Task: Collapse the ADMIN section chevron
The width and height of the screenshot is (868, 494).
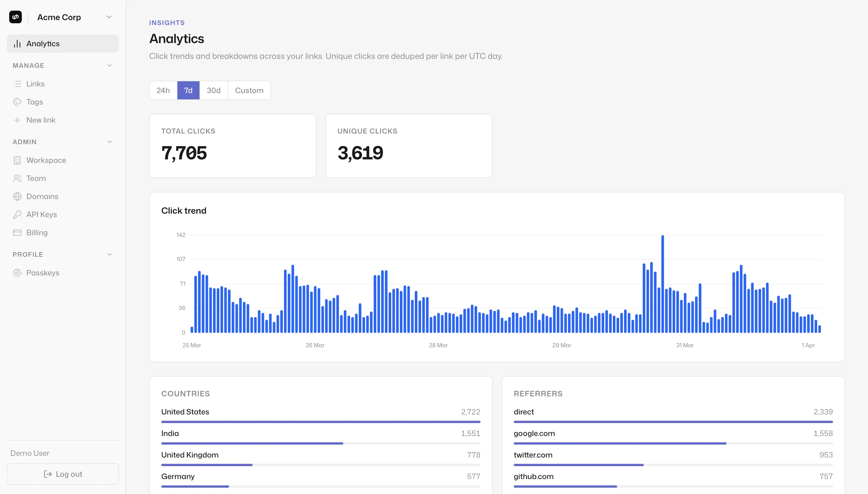Action: coord(109,142)
